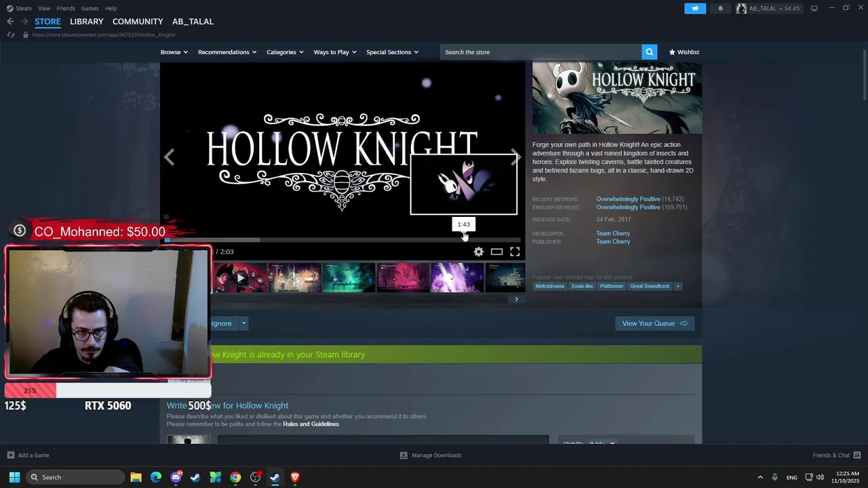Viewport: 868px width, 488px height.
Task: Click the Ignore button
Action: (223, 323)
